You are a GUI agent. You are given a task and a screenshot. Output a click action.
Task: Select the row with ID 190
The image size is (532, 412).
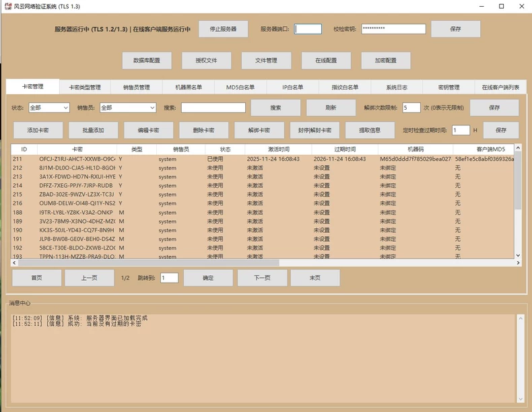pyautogui.click(x=263, y=230)
